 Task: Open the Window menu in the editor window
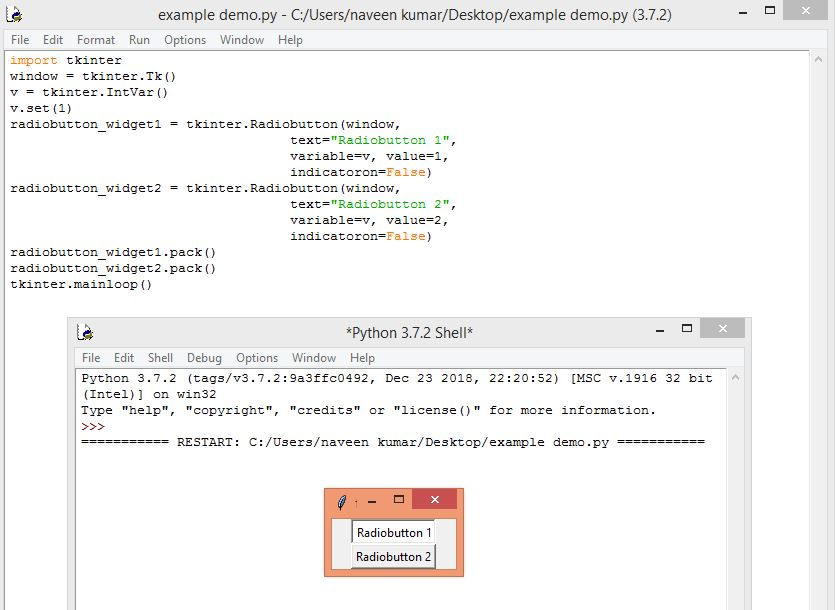[242, 40]
